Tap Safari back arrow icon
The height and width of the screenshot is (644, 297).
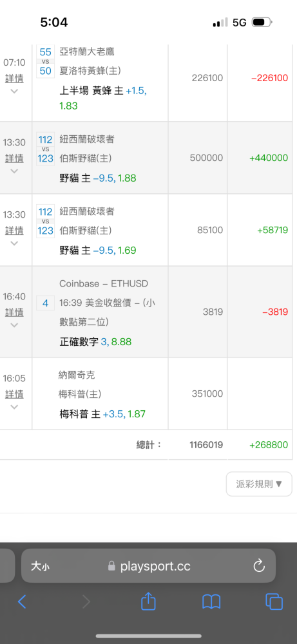coord(22,601)
